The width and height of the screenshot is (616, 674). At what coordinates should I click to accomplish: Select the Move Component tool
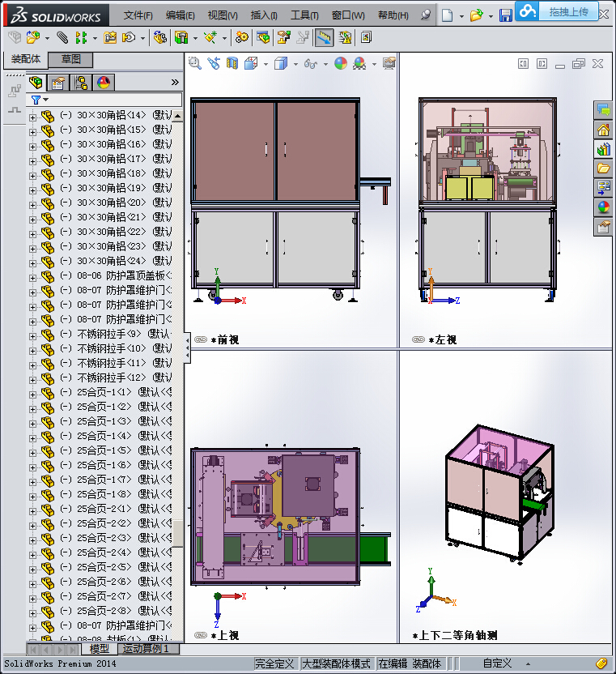pos(129,38)
